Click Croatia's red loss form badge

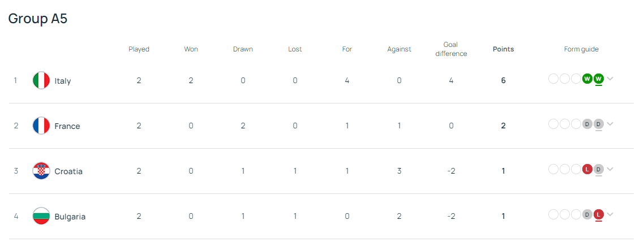click(587, 169)
